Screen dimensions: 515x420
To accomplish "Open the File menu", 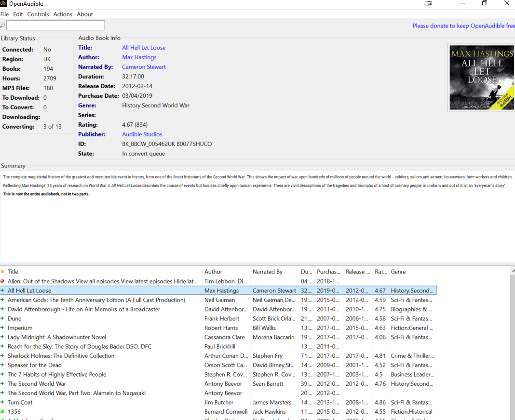I will [5, 14].
